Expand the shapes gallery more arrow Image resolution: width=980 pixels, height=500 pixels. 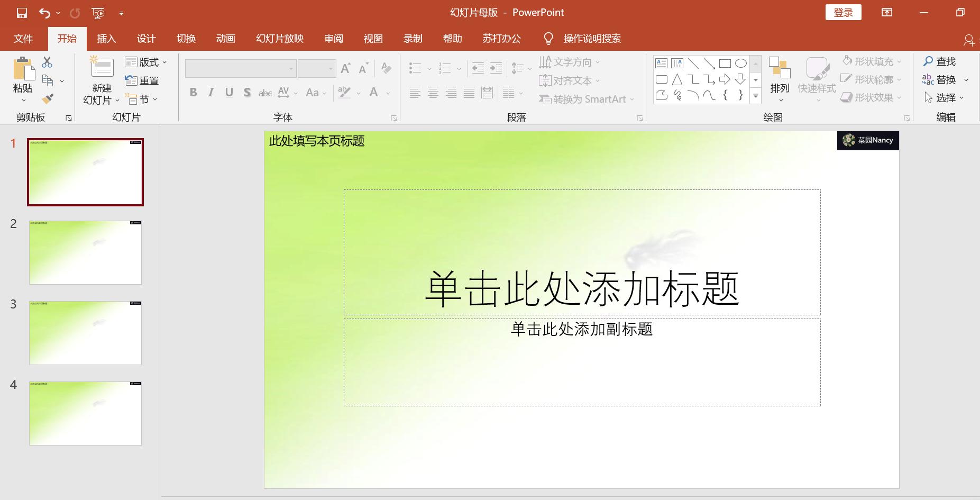755,96
